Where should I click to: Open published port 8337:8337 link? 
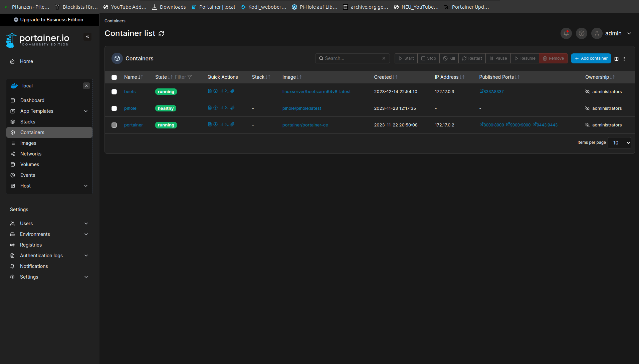point(492,91)
